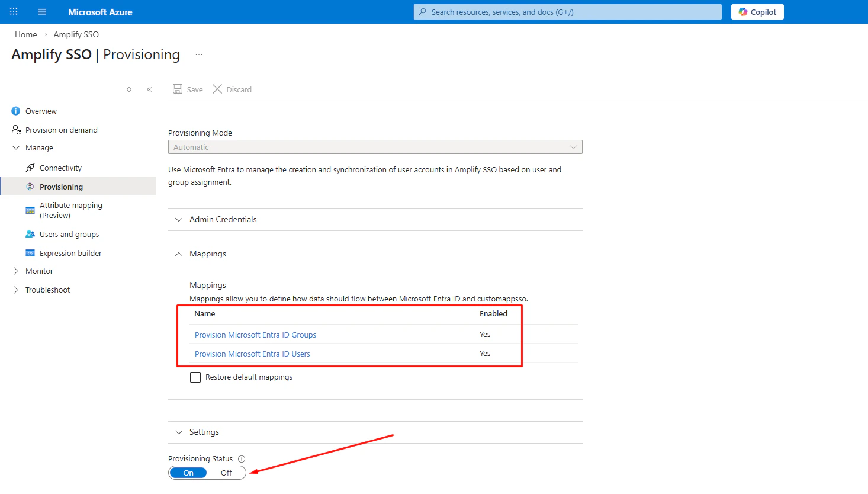This screenshot has height=494, width=868.
Task: Set Provisioning Status to On
Action: tap(188, 473)
